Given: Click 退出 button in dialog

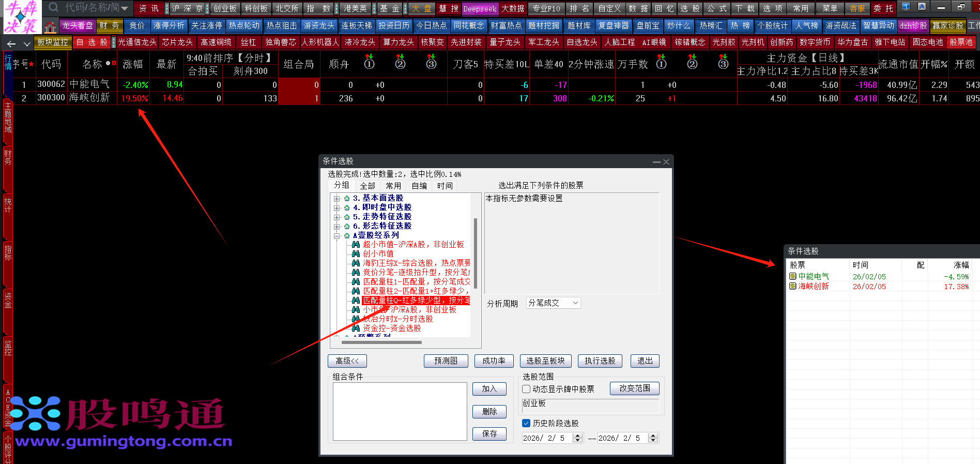Looking at the screenshot, I should [645, 361].
